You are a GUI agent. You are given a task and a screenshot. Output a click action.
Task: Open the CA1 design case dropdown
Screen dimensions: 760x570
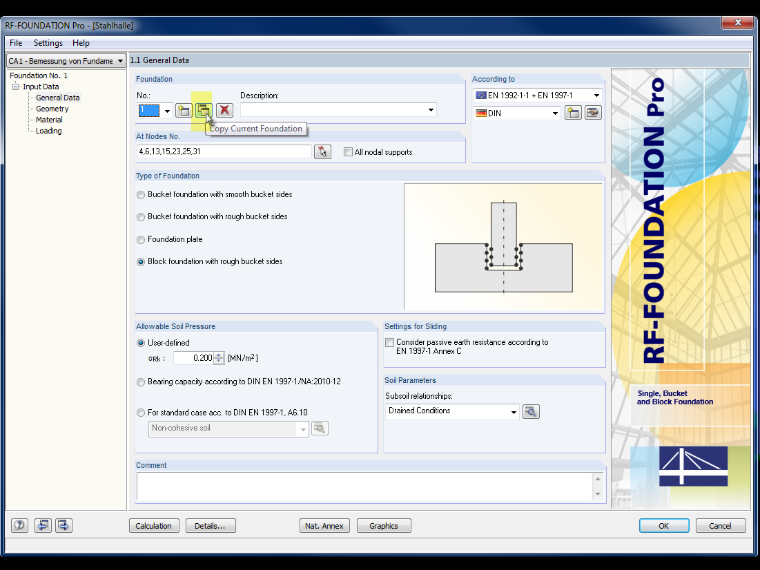(120, 61)
